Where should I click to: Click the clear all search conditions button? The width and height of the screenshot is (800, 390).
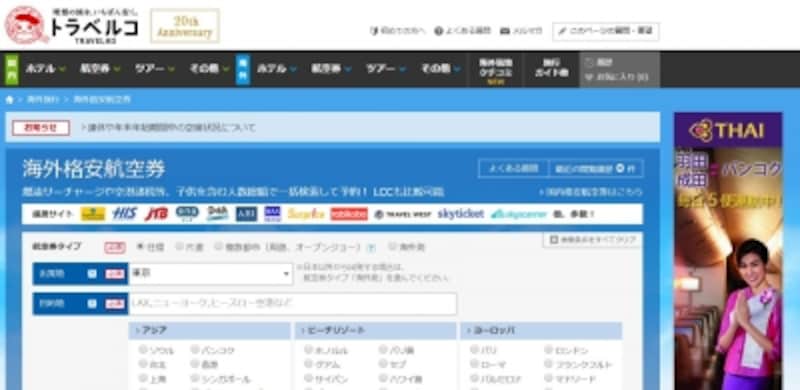[x=592, y=239]
